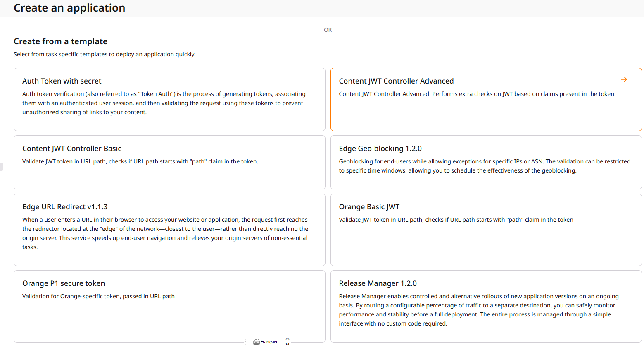Click the Geoblocking for end-users description text

pos(484,166)
